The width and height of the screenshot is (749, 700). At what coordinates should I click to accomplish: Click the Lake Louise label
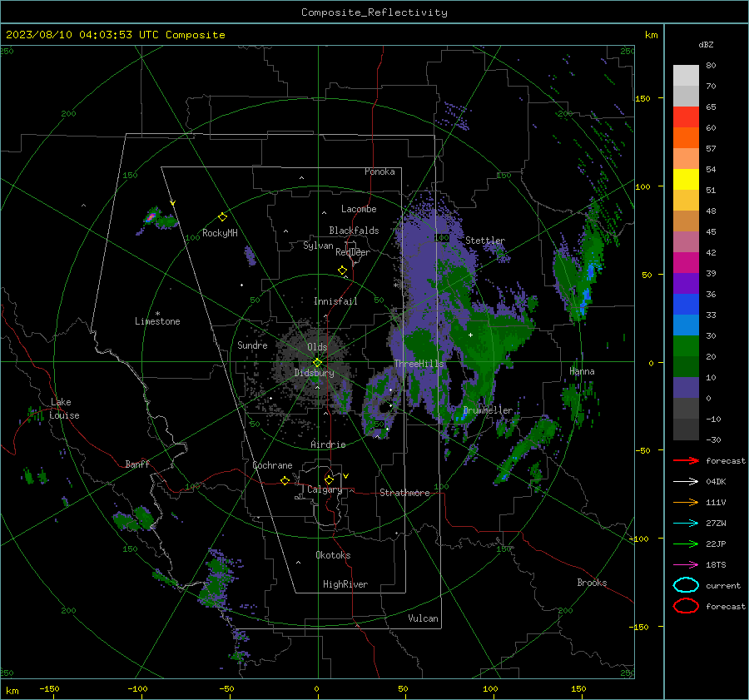pyautogui.click(x=64, y=409)
